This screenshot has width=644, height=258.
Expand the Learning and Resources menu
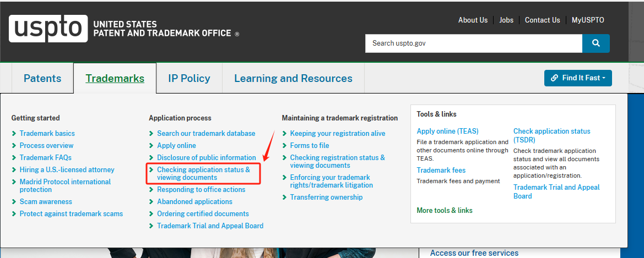tap(293, 79)
